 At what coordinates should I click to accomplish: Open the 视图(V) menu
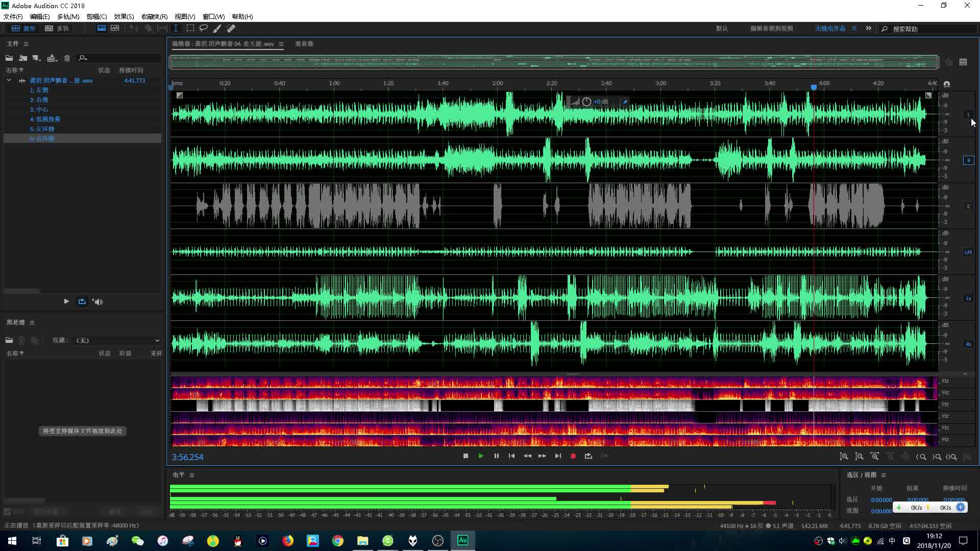click(x=185, y=16)
